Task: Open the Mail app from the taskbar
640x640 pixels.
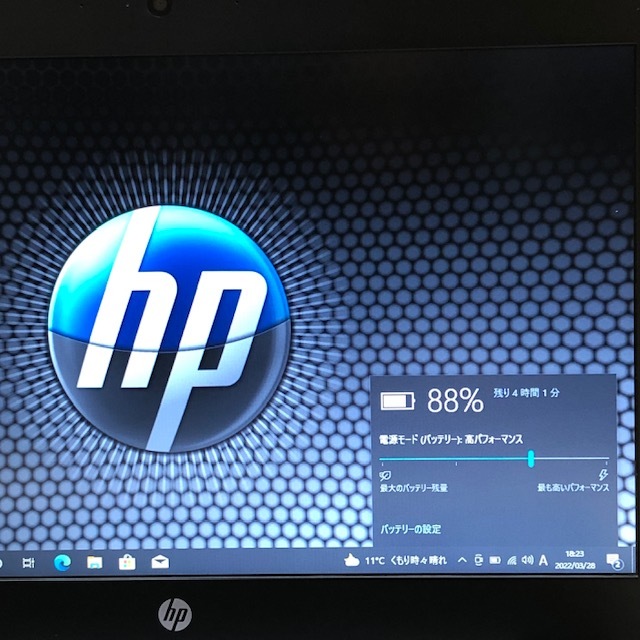Action: click(160, 562)
